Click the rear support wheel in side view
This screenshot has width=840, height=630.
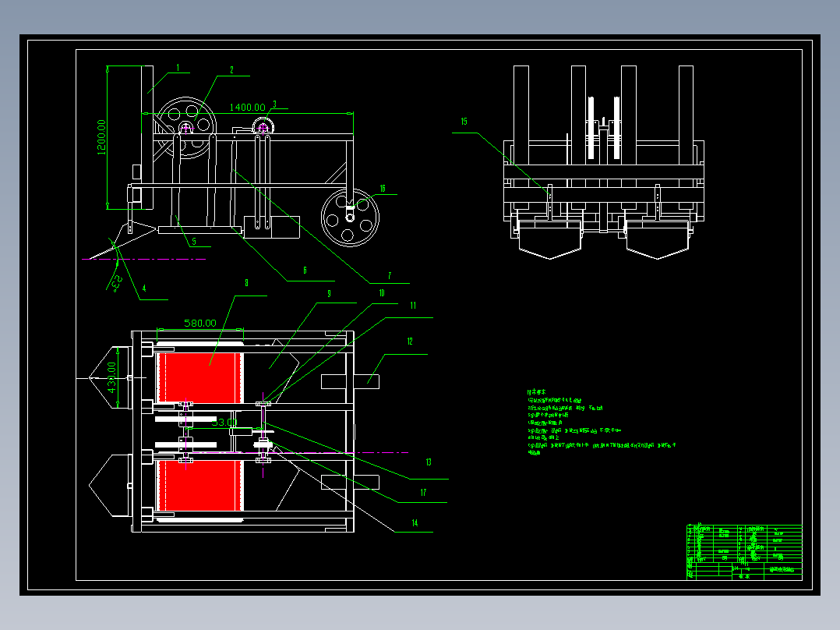[x=350, y=218]
